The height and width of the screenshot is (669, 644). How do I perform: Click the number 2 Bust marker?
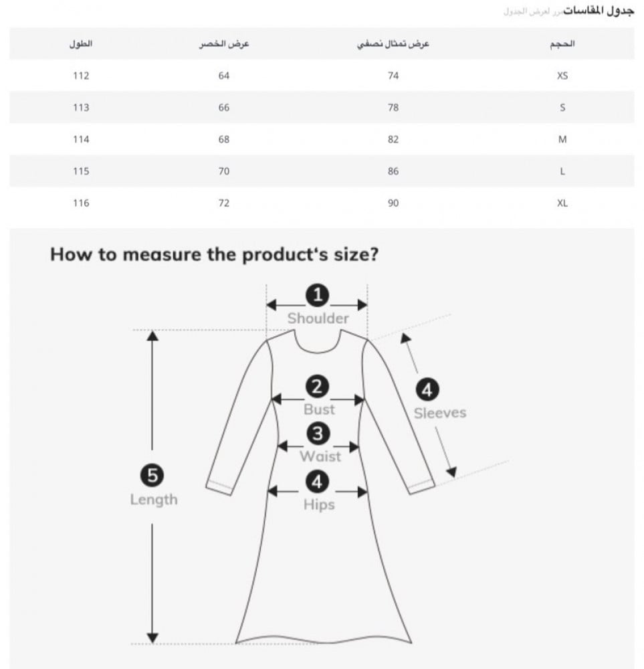318,386
